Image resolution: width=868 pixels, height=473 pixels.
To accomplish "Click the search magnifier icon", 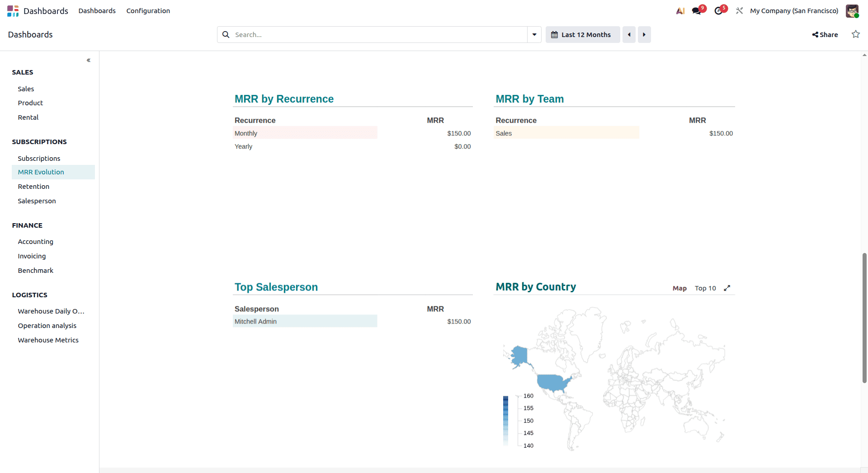I will pyautogui.click(x=226, y=35).
